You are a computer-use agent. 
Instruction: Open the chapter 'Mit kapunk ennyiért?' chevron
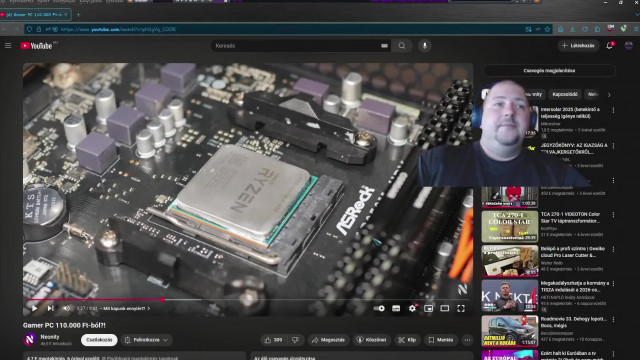(149, 309)
